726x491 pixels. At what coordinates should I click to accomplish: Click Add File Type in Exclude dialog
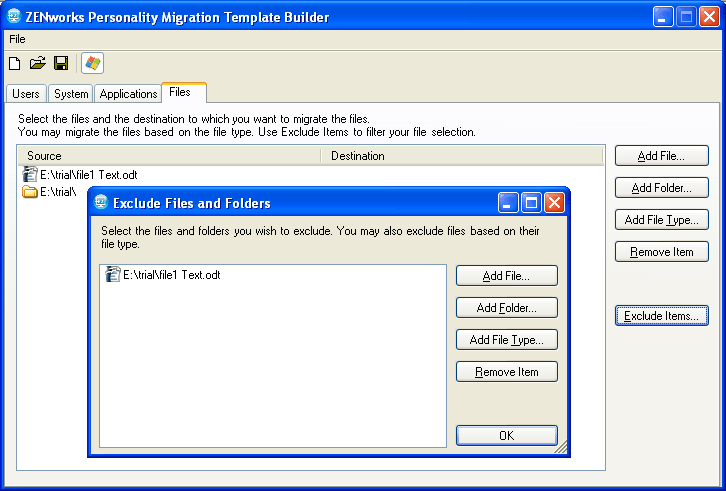tap(507, 340)
